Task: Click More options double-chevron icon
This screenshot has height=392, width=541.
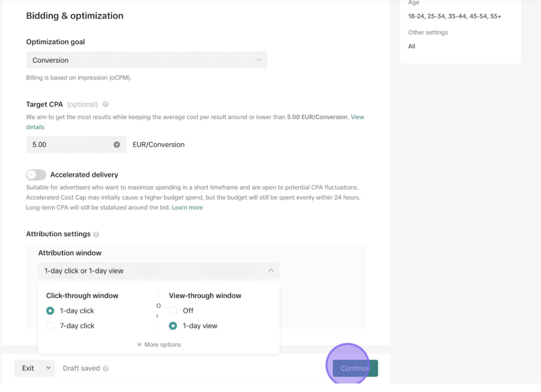Action: [139, 345]
